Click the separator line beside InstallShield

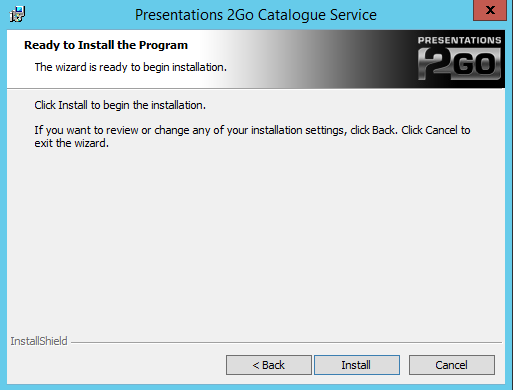click(286, 342)
